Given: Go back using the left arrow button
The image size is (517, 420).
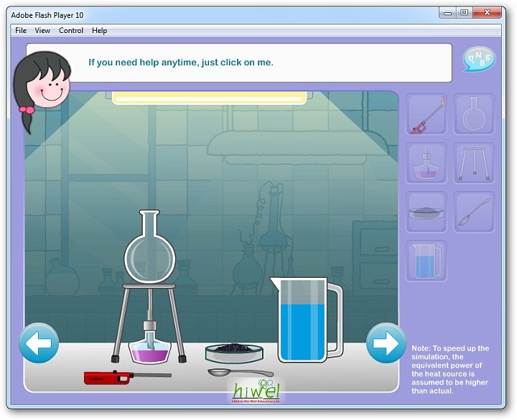Looking at the screenshot, I should coord(39,343).
